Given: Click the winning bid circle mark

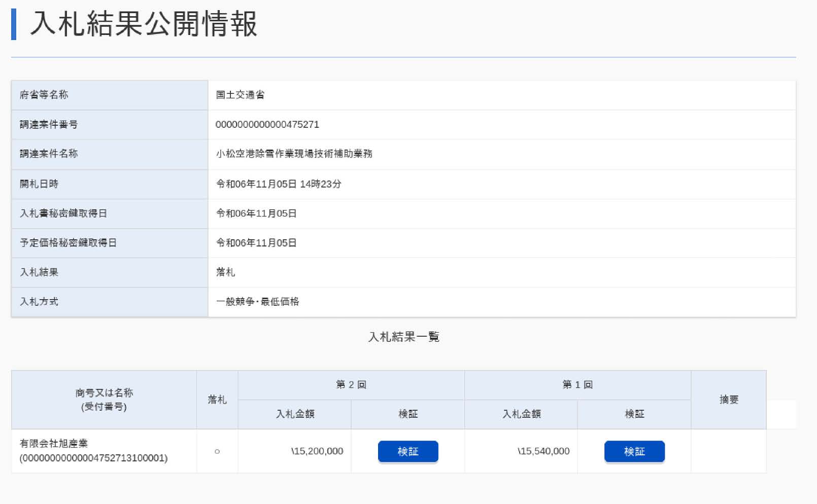Looking at the screenshot, I should coord(217,451).
